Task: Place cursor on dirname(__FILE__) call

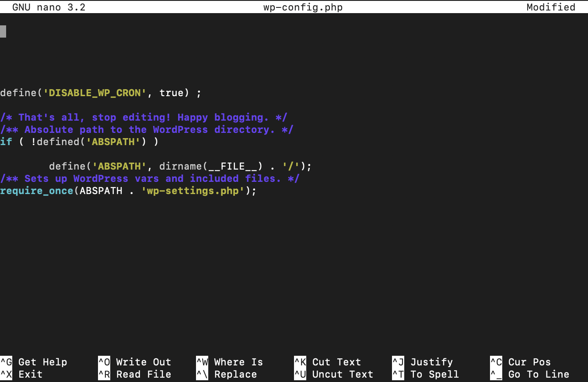Action: click(211, 166)
